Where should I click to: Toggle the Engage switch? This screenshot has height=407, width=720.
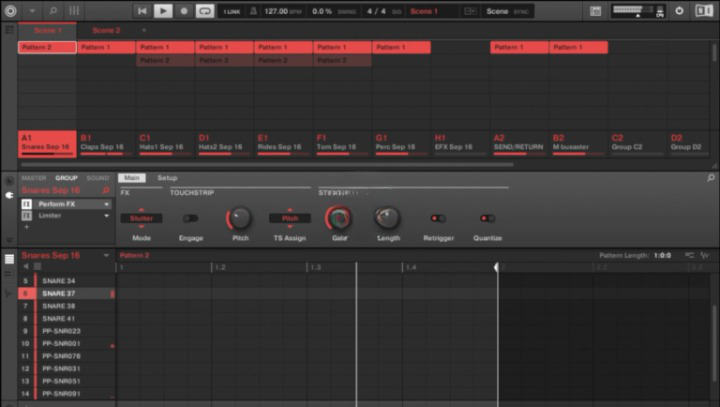(x=191, y=219)
